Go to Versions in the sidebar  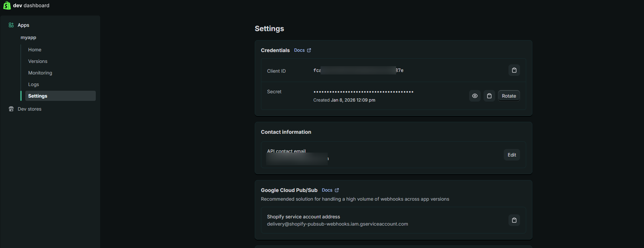tap(38, 61)
